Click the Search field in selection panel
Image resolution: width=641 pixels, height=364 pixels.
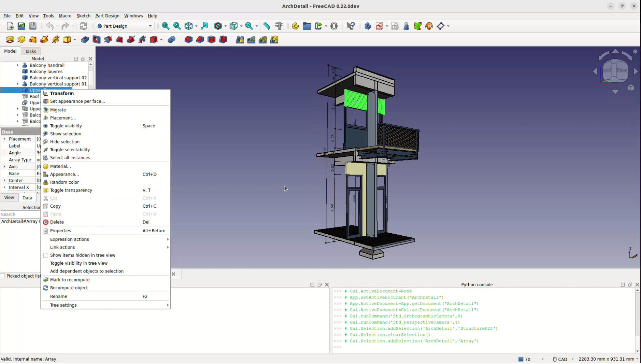[20, 214]
